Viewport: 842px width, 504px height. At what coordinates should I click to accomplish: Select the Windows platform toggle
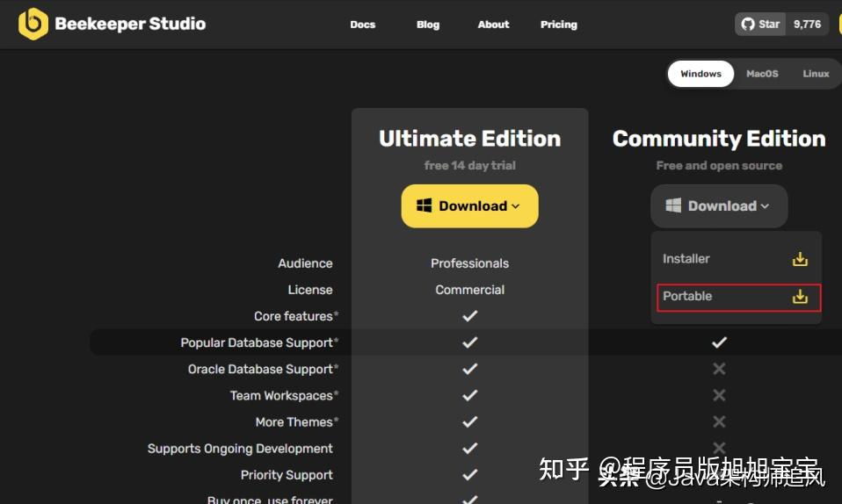700,74
